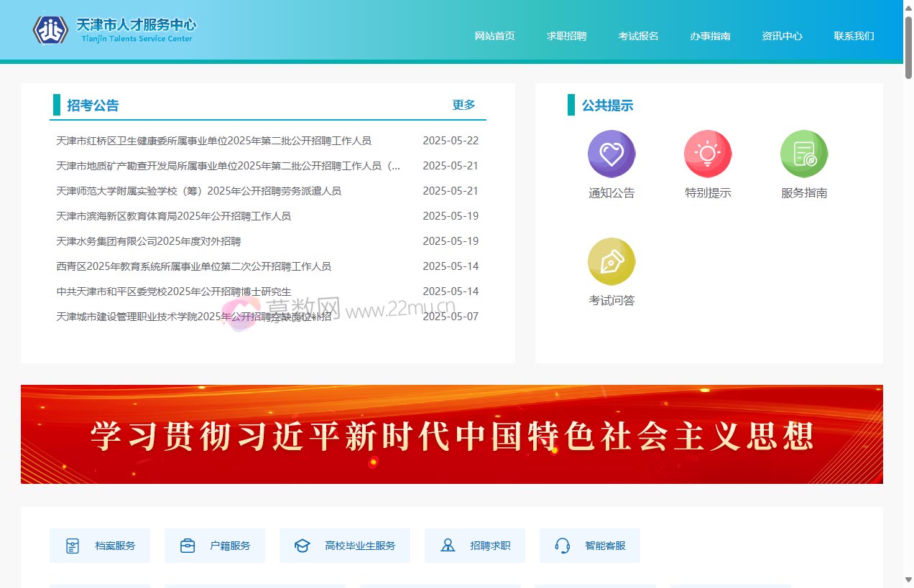Open 智能客服 headset icon button
914x588 pixels.
[590, 546]
